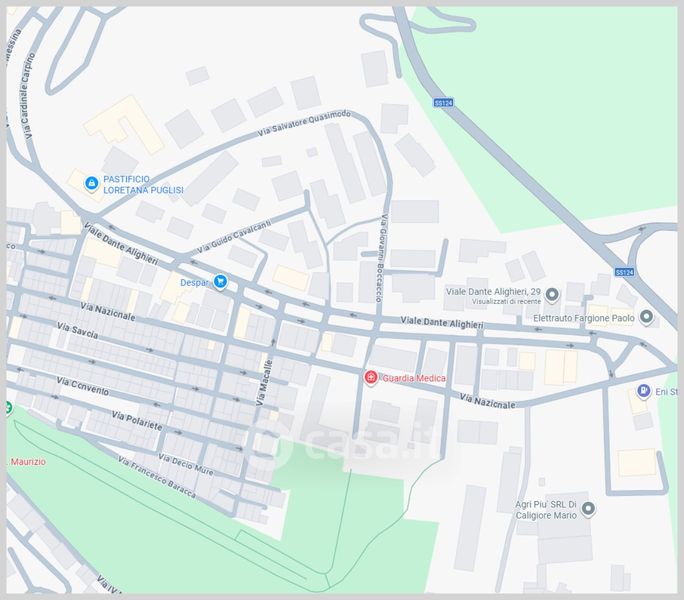The image size is (684, 600).
Task: Open the Pastificio Loretana Puglisi label
Action: 143,185
